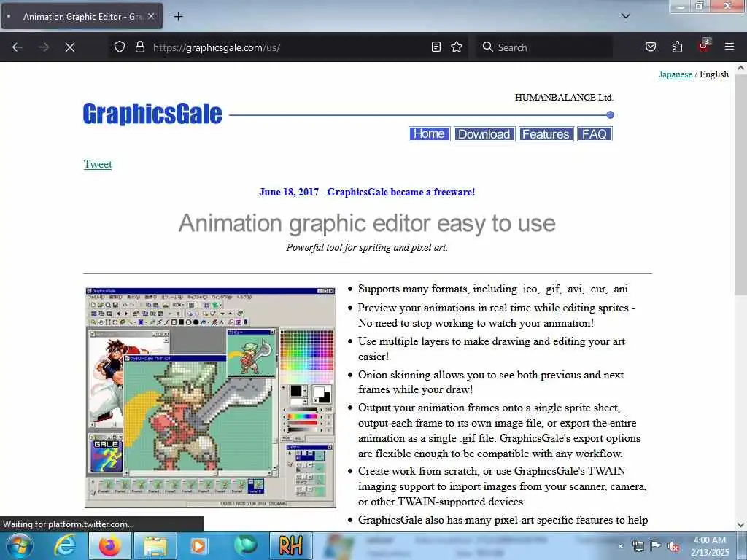Click the muted volume tray icon

pos(673,547)
